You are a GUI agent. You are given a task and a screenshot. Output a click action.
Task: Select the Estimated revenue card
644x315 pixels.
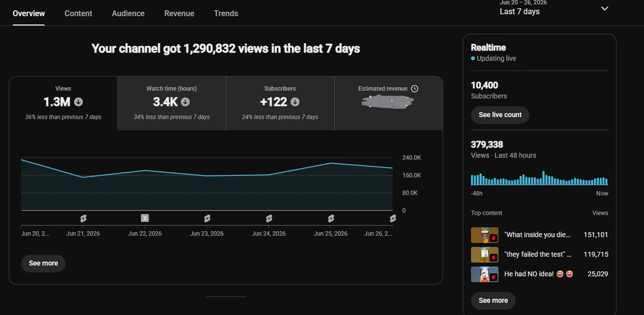pyautogui.click(x=389, y=103)
